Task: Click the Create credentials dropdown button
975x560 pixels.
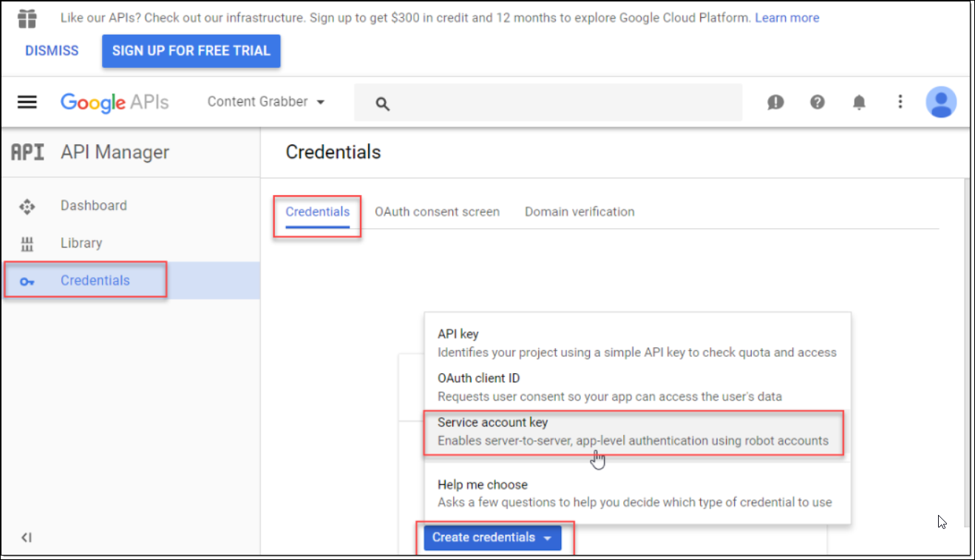Action: [x=492, y=537]
